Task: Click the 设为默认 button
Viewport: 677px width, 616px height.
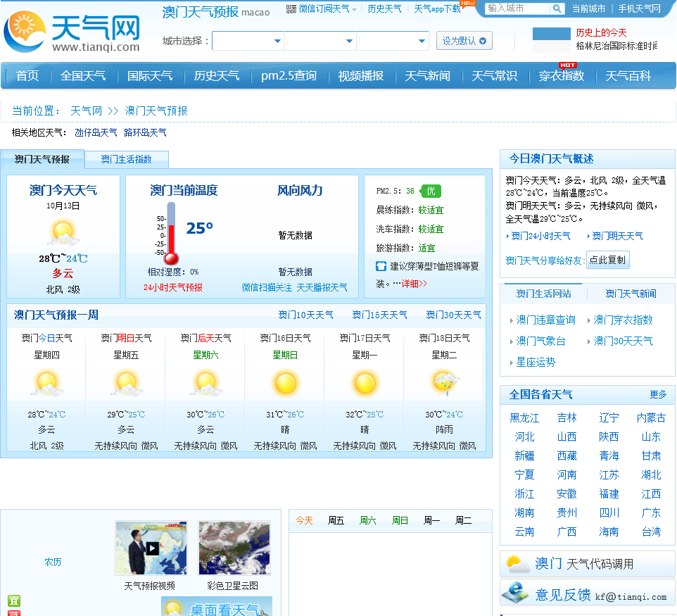Action: click(464, 41)
